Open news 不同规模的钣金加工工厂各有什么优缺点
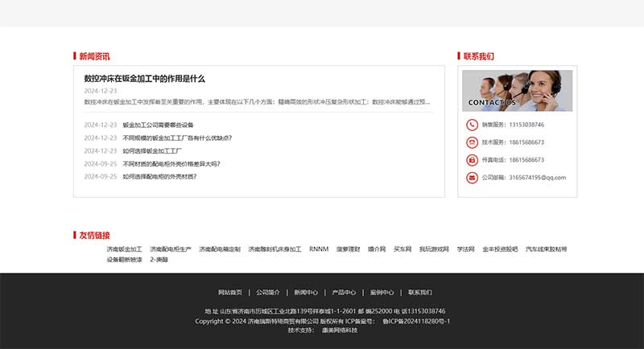The height and width of the screenshot is (349, 644). click(x=177, y=138)
